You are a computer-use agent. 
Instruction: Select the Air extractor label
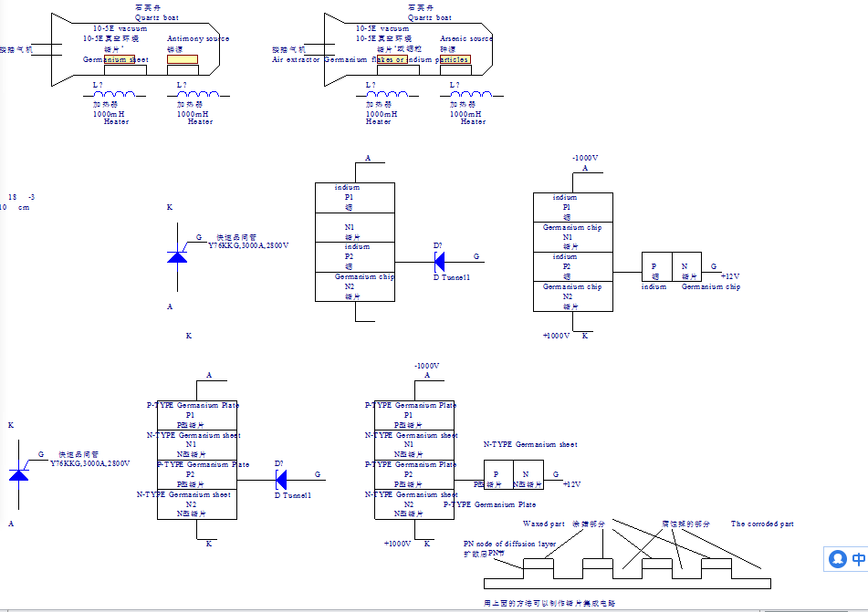point(296,59)
